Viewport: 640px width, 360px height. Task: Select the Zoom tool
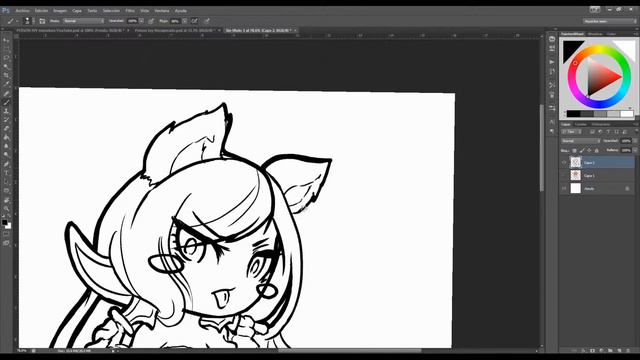click(x=6, y=209)
